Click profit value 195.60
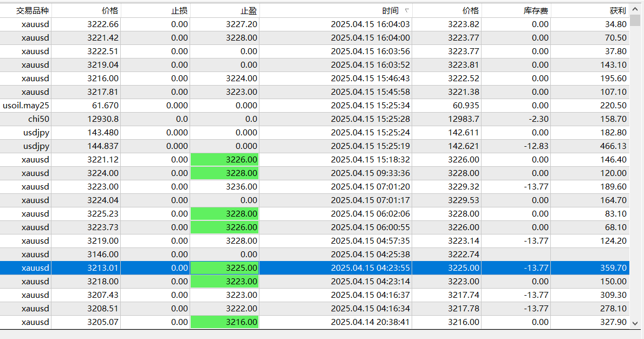 613,79
